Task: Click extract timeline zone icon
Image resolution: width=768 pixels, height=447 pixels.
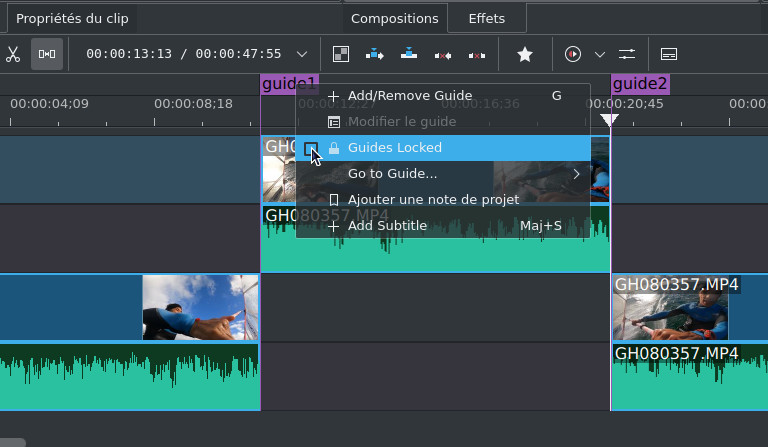Action: [x=443, y=55]
